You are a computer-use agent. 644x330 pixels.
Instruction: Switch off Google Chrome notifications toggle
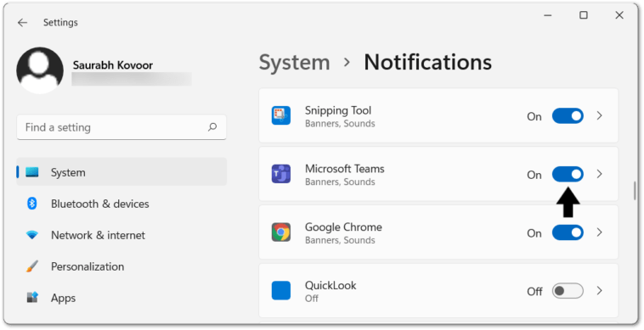click(568, 232)
